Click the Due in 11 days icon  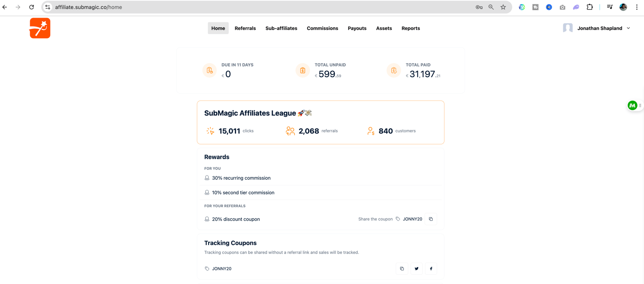(210, 70)
